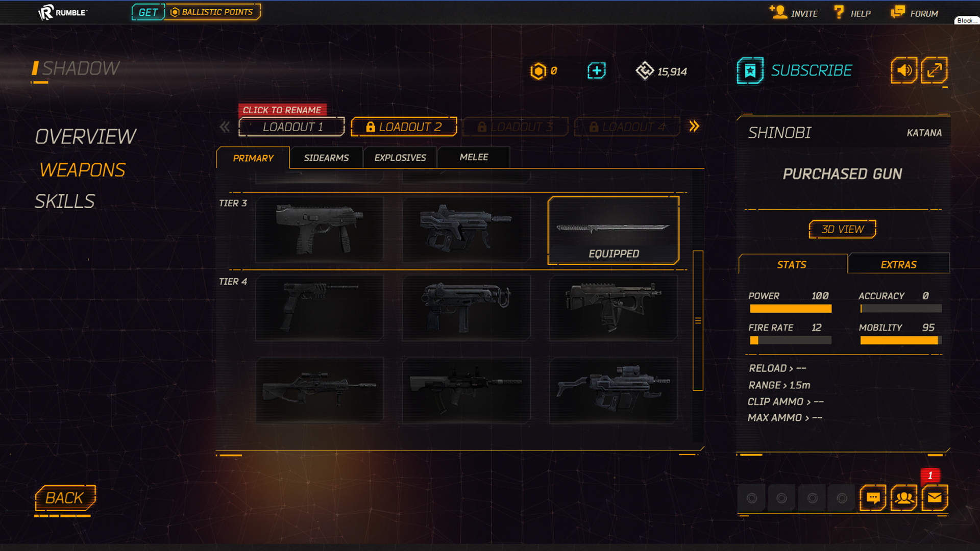The width and height of the screenshot is (980, 551).
Task: Click the Subscribe bookmark icon
Action: tap(750, 71)
